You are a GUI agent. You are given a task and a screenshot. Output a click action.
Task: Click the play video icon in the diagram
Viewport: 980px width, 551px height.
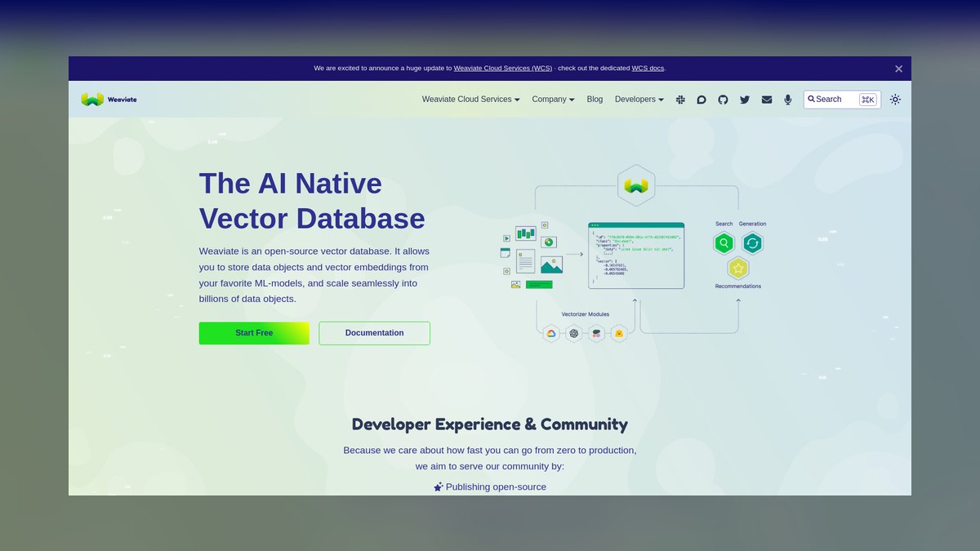click(x=506, y=238)
